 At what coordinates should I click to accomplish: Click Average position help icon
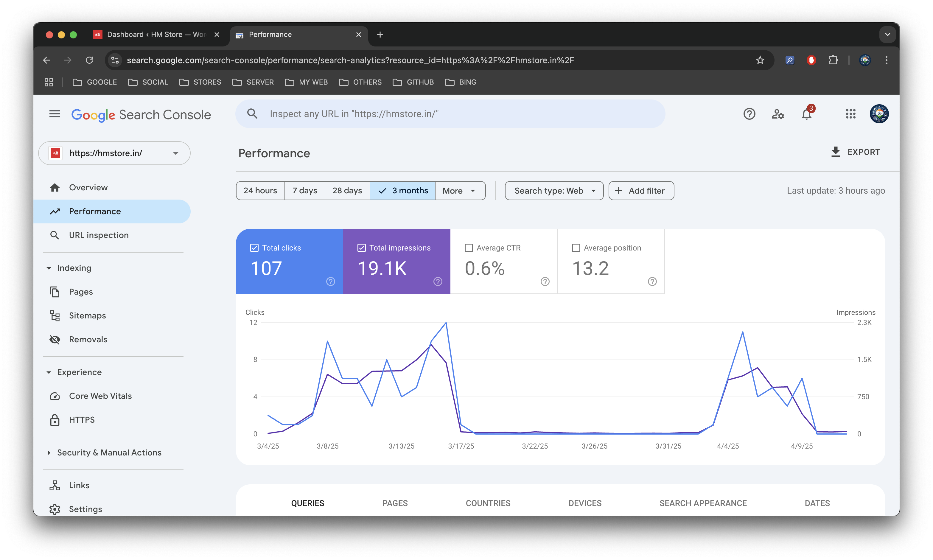(652, 281)
